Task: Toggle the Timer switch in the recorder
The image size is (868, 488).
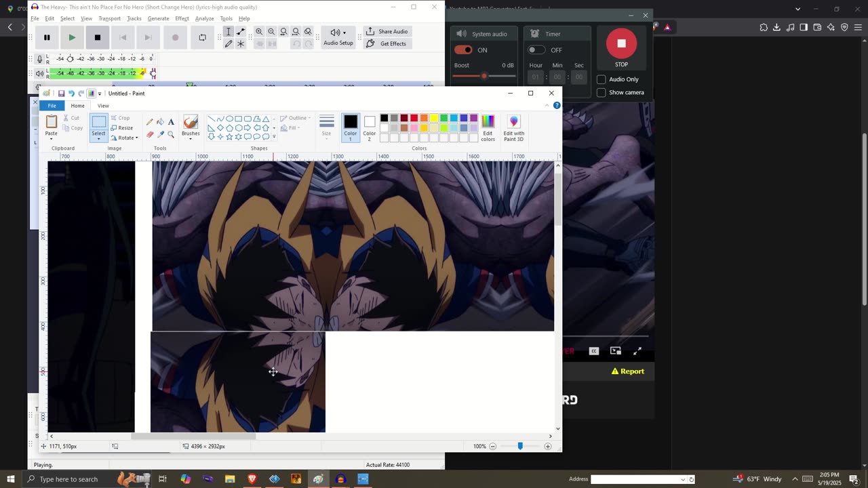Action: pos(536,50)
